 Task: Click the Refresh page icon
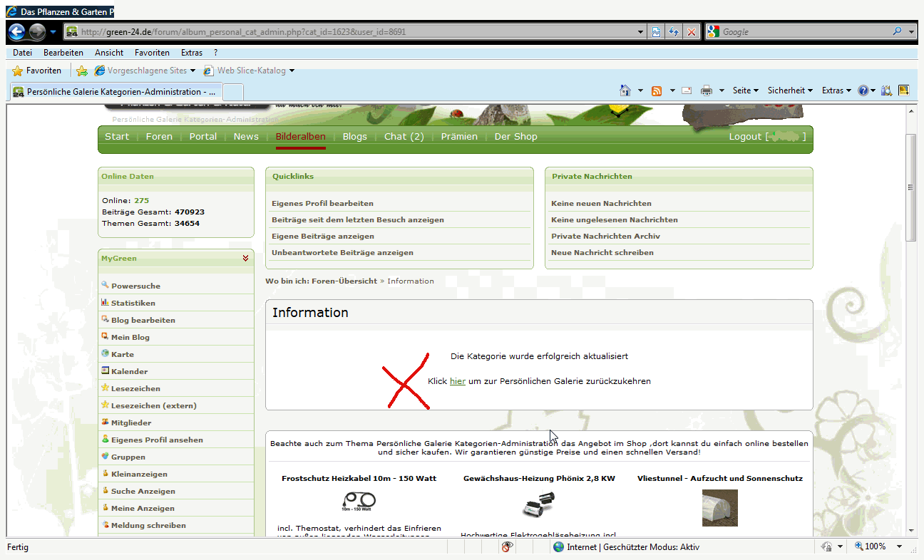click(673, 32)
